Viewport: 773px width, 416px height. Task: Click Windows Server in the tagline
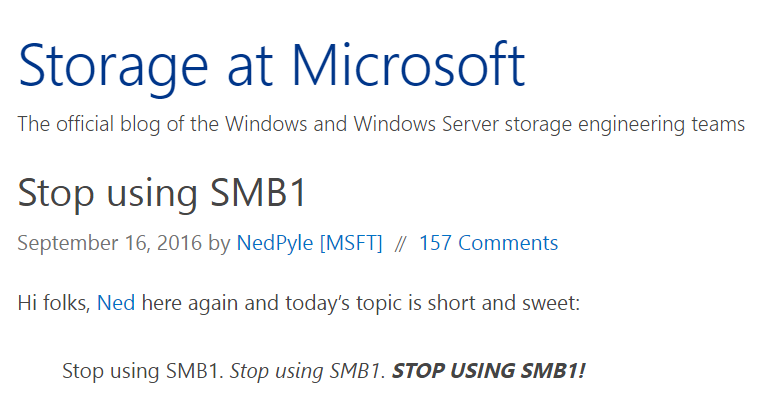(426, 124)
